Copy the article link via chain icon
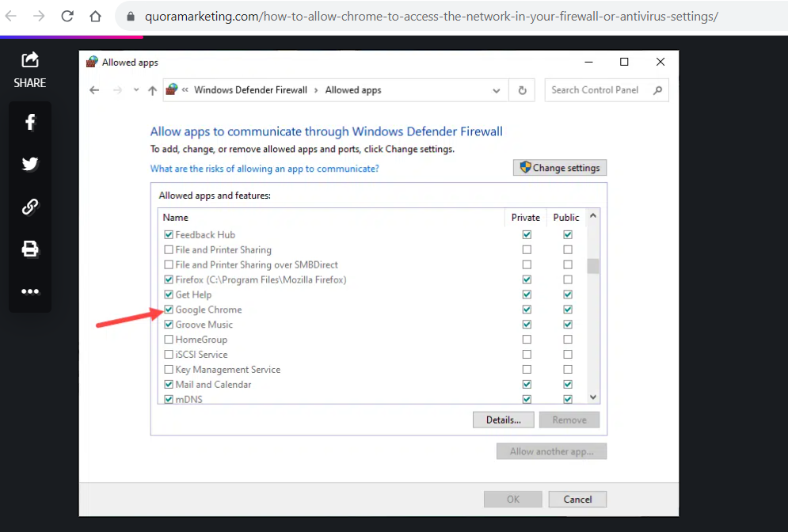The height and width of the screenshot is (532, 788). [x=30, y=207]
